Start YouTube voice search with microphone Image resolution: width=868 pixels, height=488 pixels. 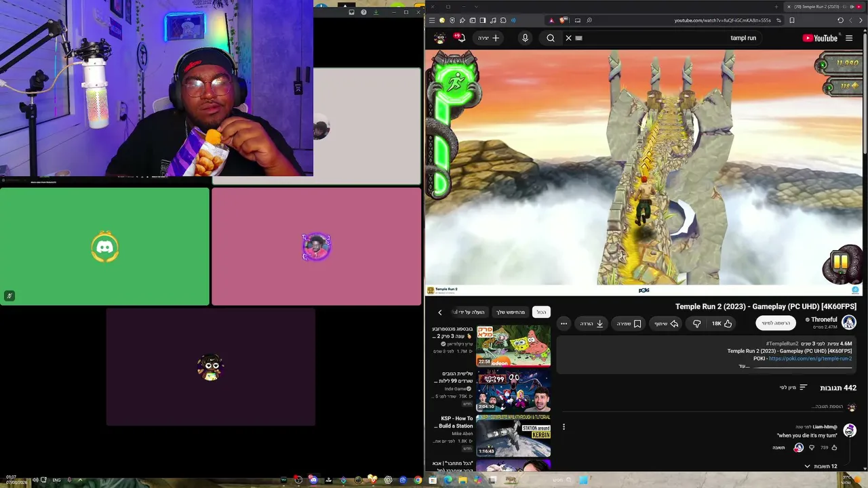pyautogui.click(x=525, y=38)
